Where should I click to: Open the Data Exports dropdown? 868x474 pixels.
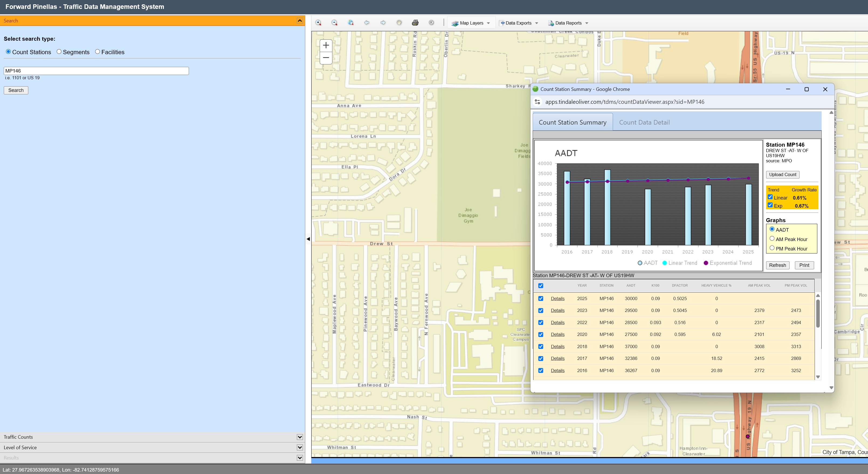519,23
